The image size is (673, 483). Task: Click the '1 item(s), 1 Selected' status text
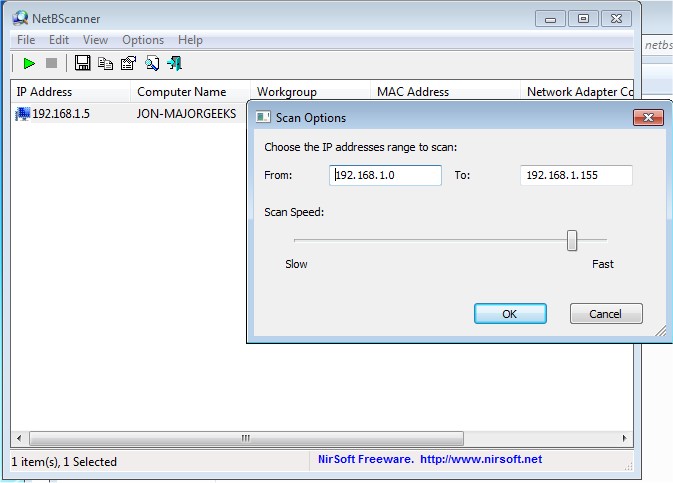point(64,462)
